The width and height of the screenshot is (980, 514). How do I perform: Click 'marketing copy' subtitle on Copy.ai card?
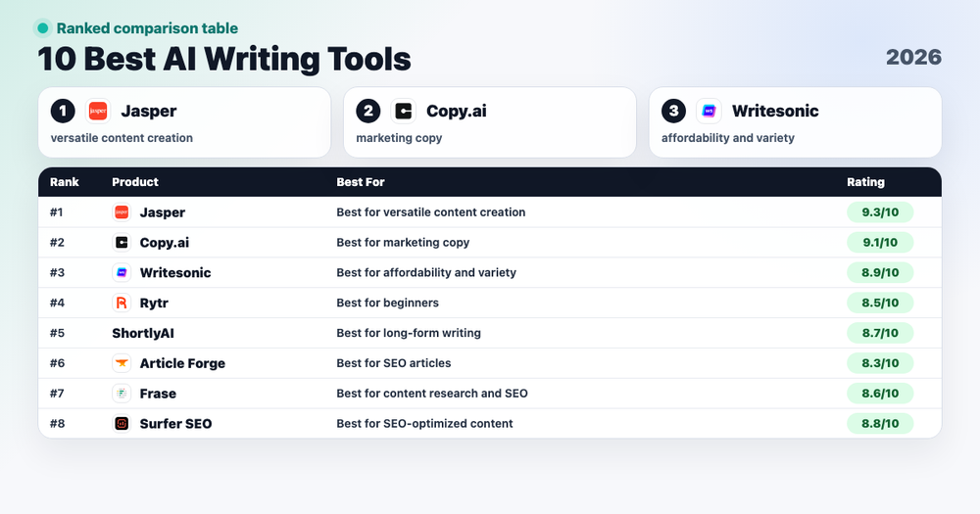point(399,138)
